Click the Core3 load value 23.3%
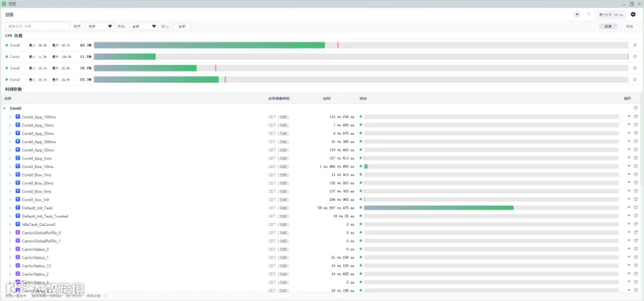The image size is (644, 301). tap(86, 79)
